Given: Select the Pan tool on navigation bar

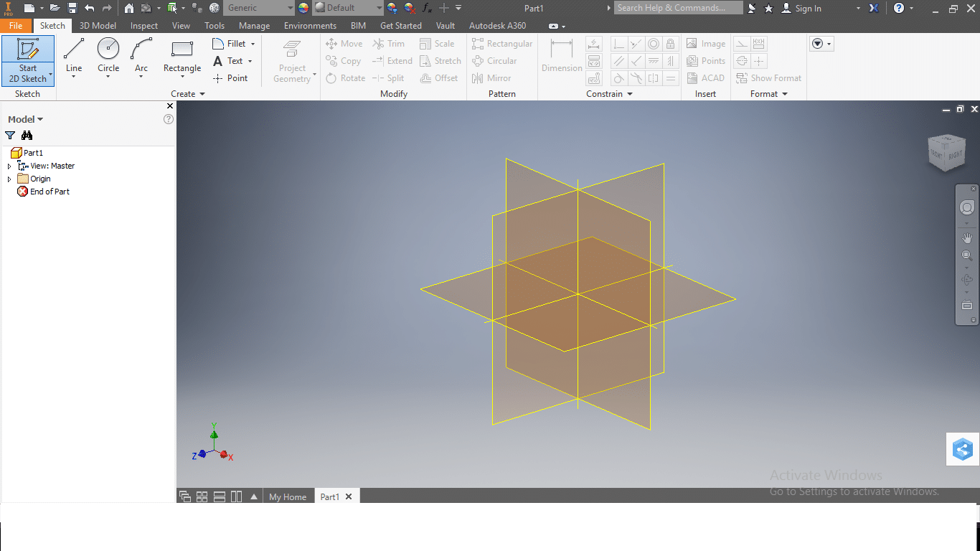Looking at the screenshot, I should point(966,237).
